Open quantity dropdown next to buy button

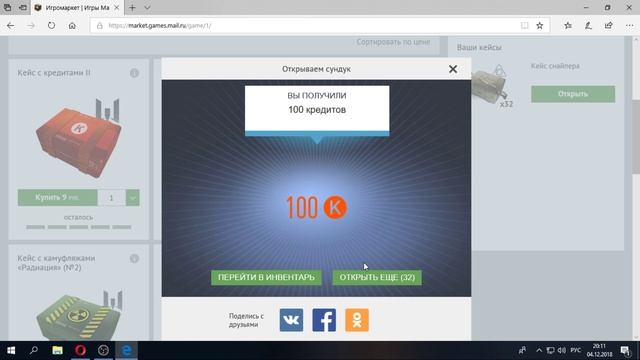click(133, 198)
